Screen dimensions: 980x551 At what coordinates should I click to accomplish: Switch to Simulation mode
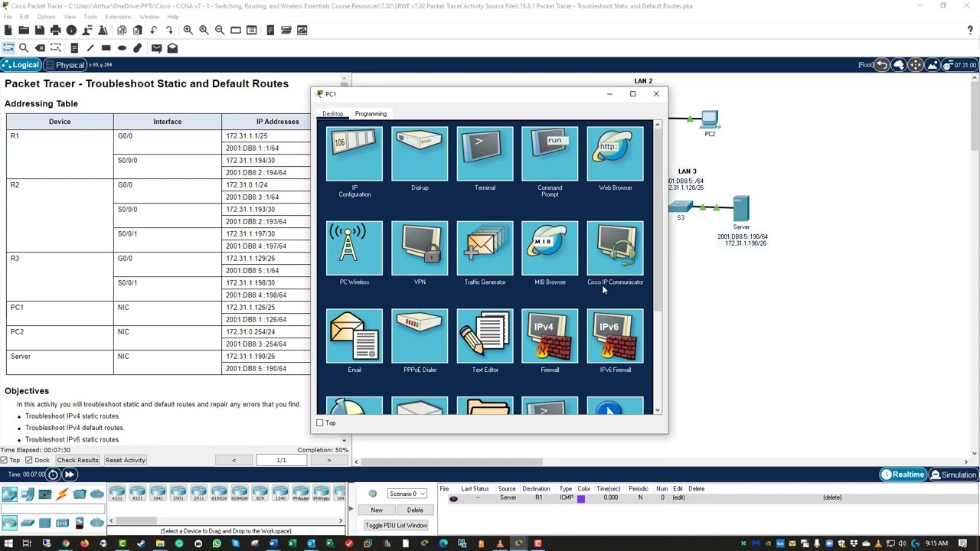pyautogui.click(x=953, y=474)
